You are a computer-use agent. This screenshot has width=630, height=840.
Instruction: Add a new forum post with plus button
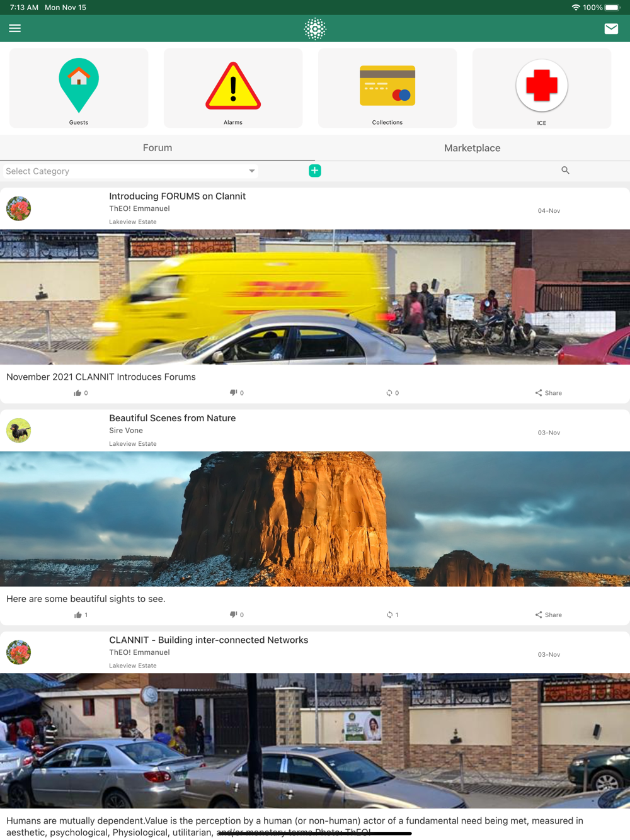(x=315, y=171)
